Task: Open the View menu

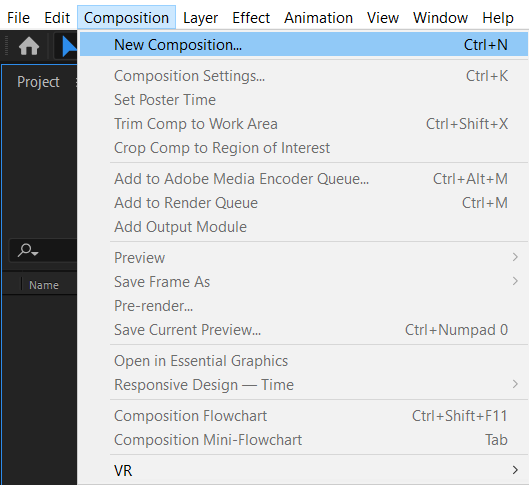Action: tap(383, 18)
